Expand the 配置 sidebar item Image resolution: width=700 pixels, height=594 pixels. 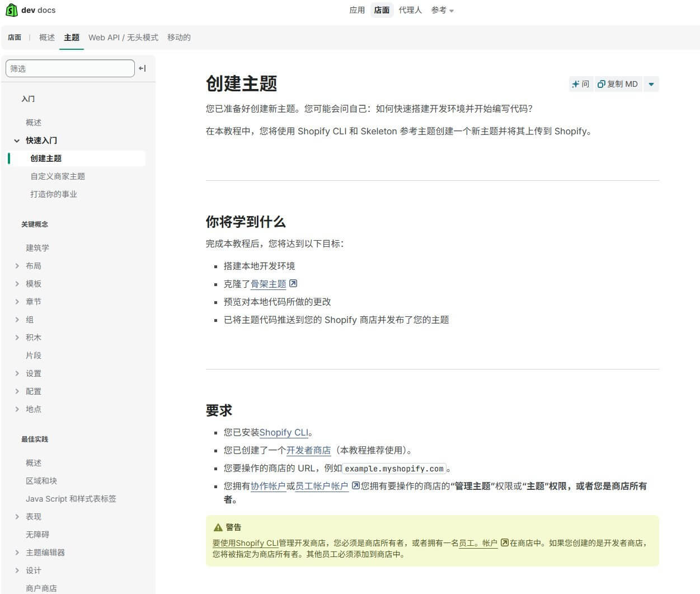[x=17, y=391]
